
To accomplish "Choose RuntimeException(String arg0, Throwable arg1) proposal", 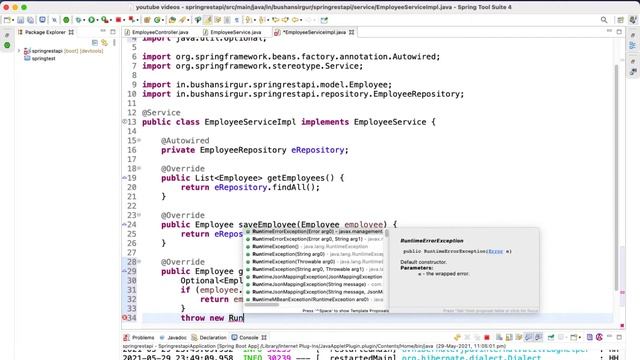I will coord(314,269).
